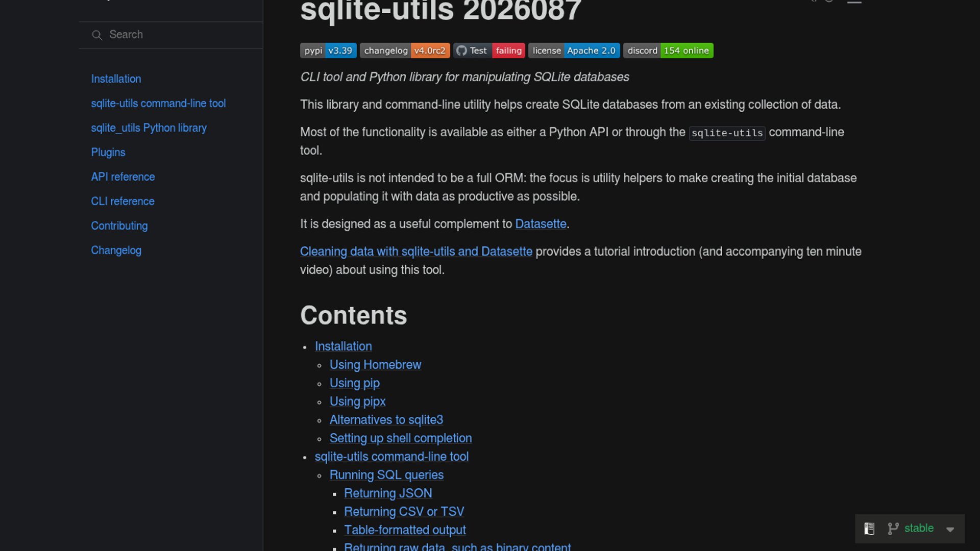This screenshot has width=980, height=551.
Task: Open sqlite-utils command-line tool in sidebar
Action: (158, 103)
